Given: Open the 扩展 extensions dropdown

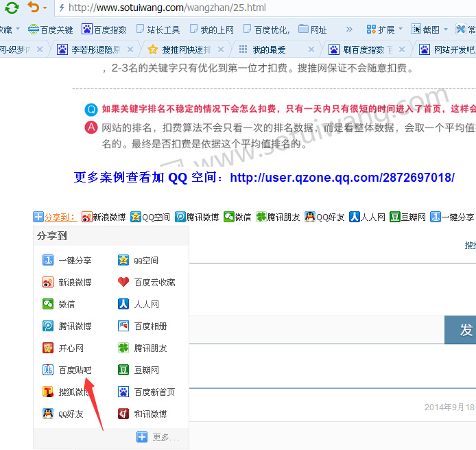Looking at the screenshot, I should (384, 29).
